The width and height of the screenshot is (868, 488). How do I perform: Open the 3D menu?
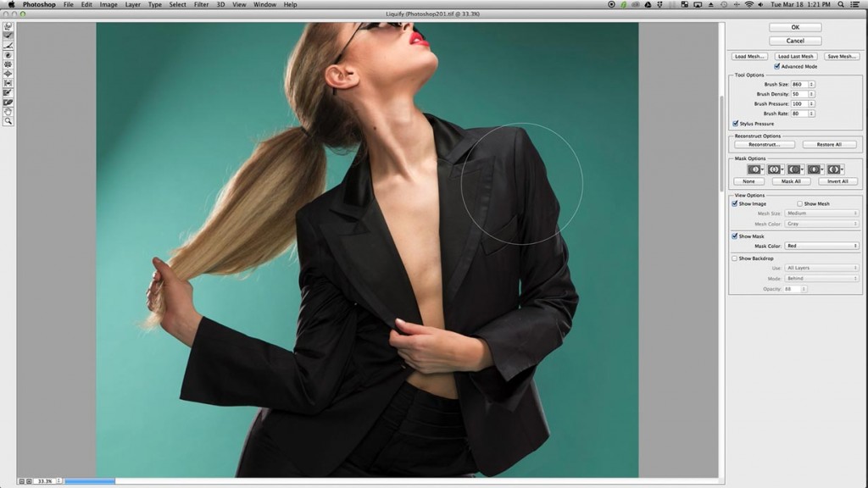pyautogui.click(x=220, y=4)
